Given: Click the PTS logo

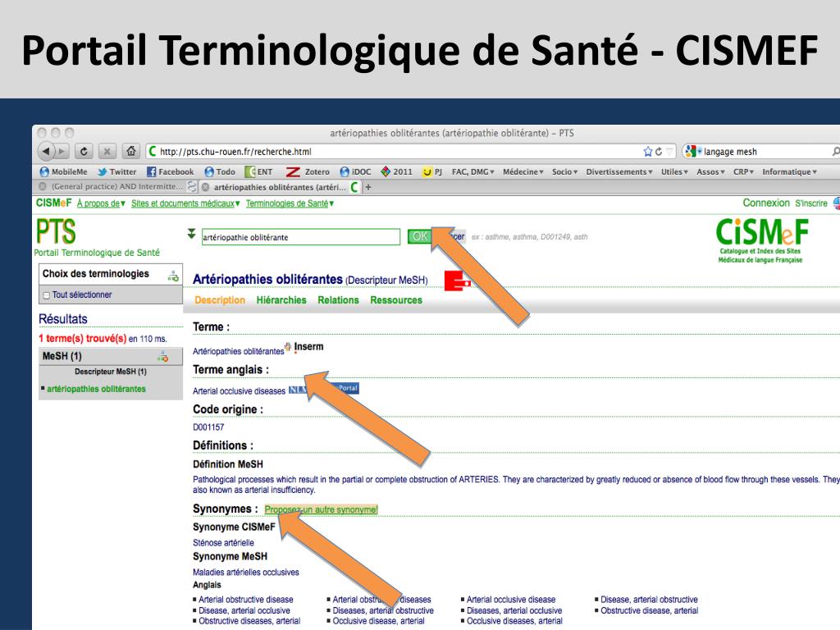Looking at the screenshot, I should (56, 231).
